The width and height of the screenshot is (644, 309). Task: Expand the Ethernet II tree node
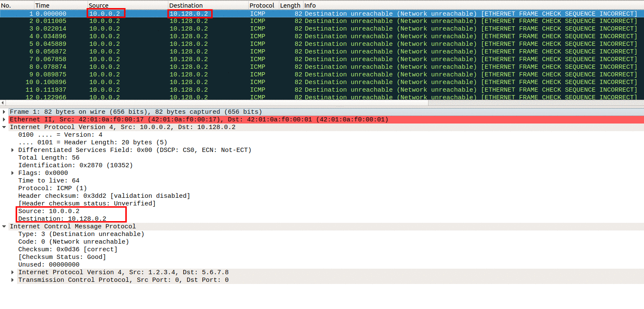4,120
